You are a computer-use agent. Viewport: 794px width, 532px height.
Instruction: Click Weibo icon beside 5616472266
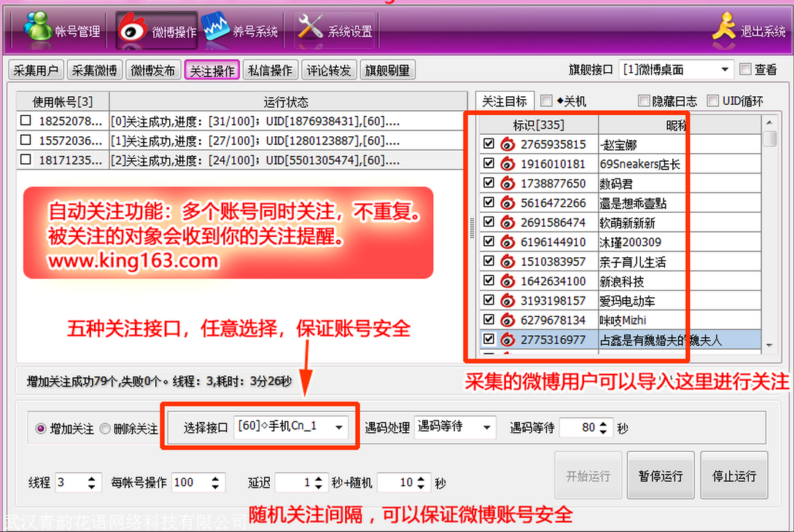click(x=507, y=203)
